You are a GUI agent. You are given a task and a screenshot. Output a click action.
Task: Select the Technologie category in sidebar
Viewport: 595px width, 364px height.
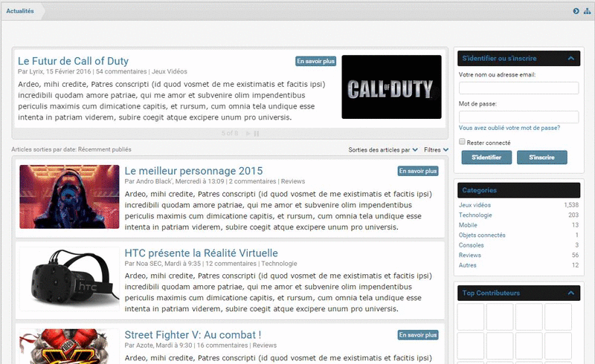tap(475, 215)
